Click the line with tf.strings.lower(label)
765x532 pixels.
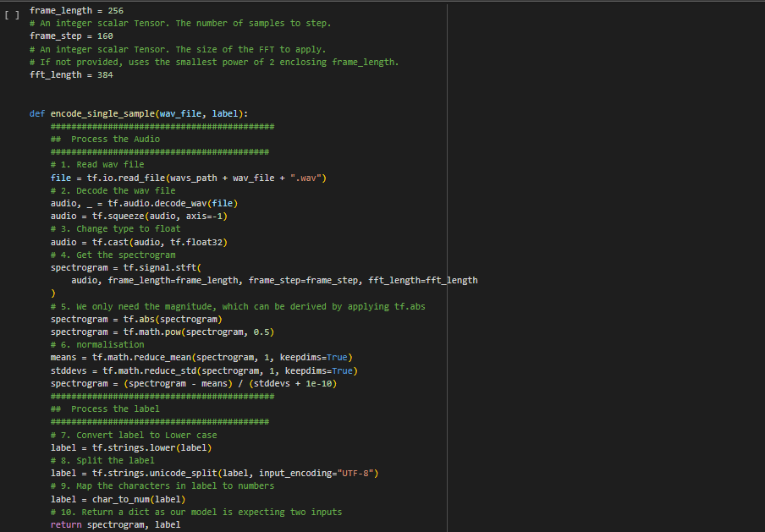pos(131,447)
